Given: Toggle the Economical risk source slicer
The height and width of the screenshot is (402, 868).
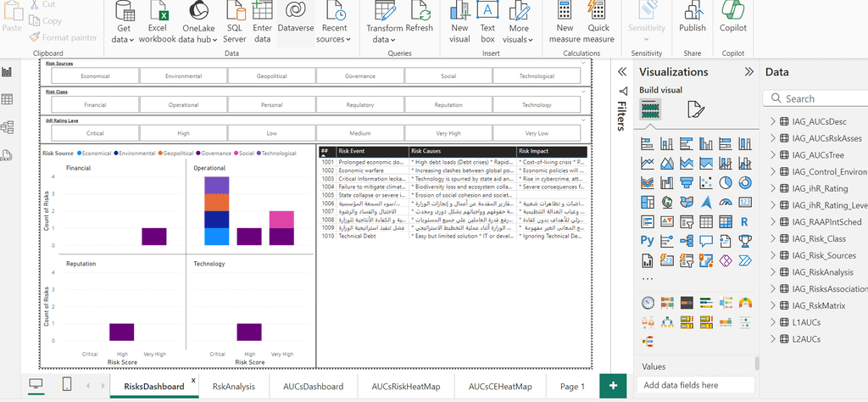Looking at the screenshot, I should (x=95, y=75).
